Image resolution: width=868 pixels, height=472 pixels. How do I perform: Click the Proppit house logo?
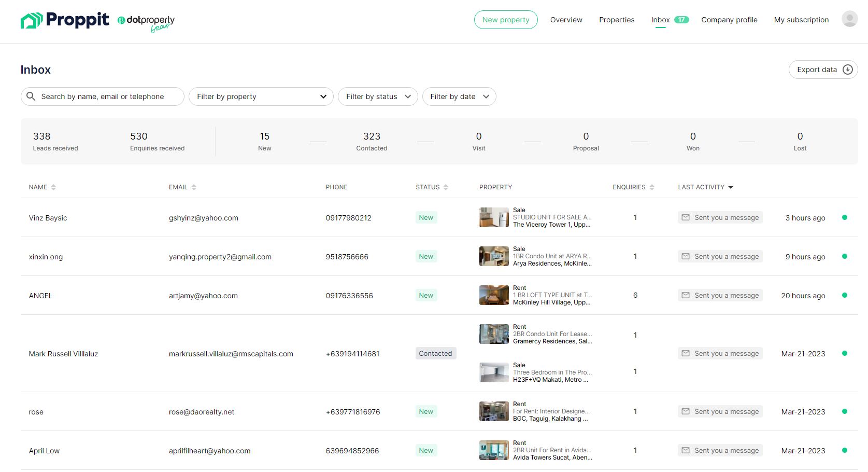[x=31, y=20]
